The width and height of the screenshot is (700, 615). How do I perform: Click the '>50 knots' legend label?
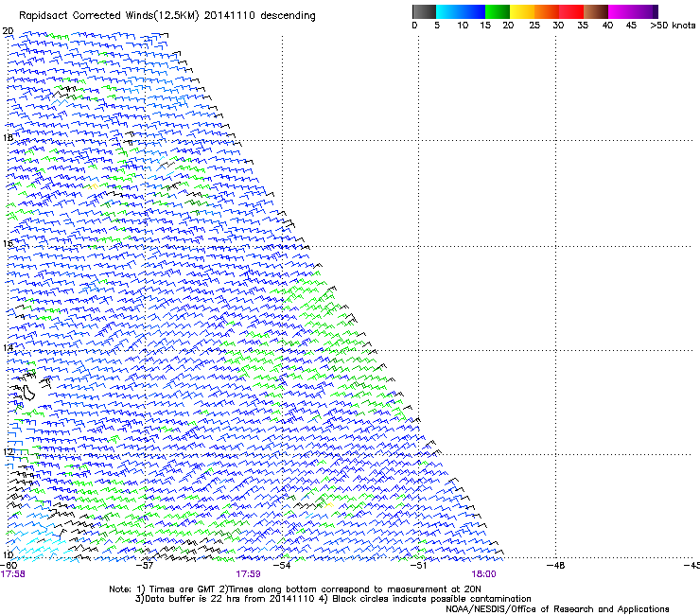pos(673,26)
